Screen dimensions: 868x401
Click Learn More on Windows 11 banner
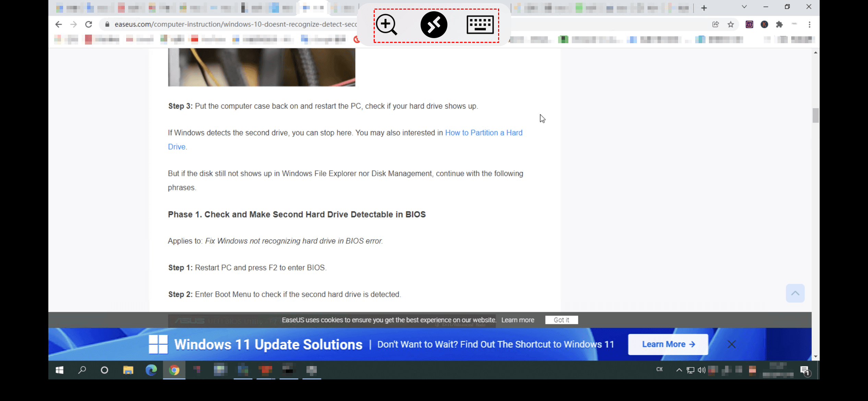pos(668,344)
